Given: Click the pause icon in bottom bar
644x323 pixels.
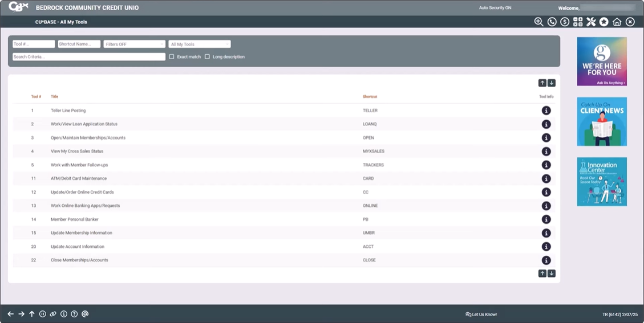Looking at the screenshot, I should tap(42, 314).
